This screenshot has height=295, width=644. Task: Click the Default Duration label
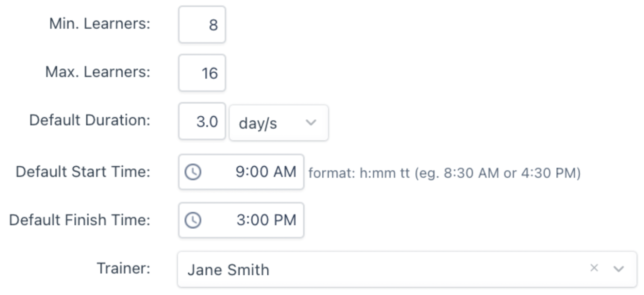(90, 121)
